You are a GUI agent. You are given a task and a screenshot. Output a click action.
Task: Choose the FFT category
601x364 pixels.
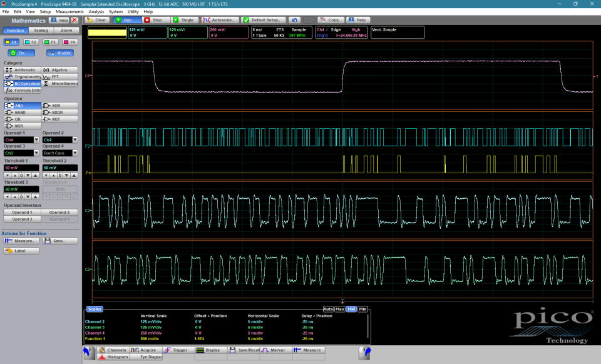tap(59, 76)
